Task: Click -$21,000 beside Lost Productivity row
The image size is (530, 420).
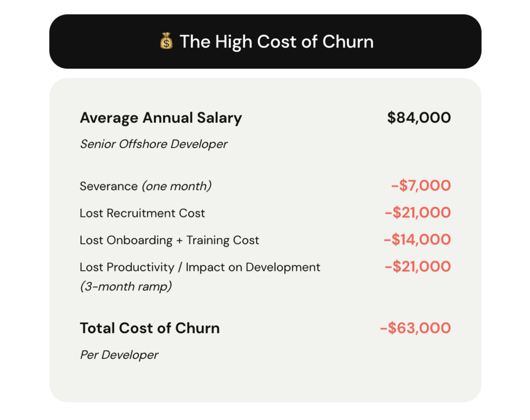Action: [x=418, y=267]
